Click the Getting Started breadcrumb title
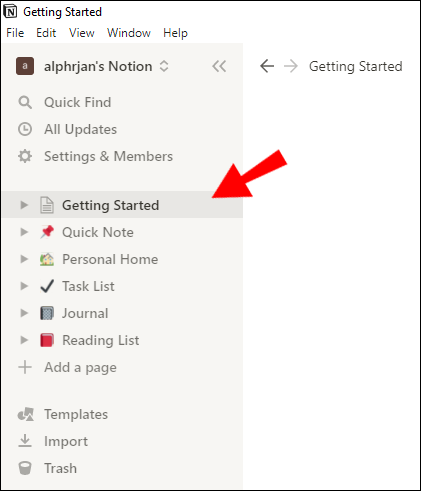 356,66
